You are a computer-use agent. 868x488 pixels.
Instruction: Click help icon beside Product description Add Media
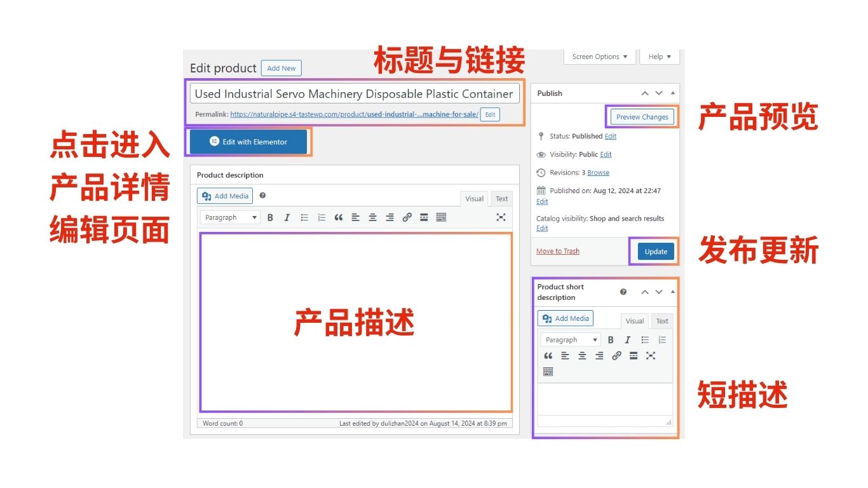[262, 196]
